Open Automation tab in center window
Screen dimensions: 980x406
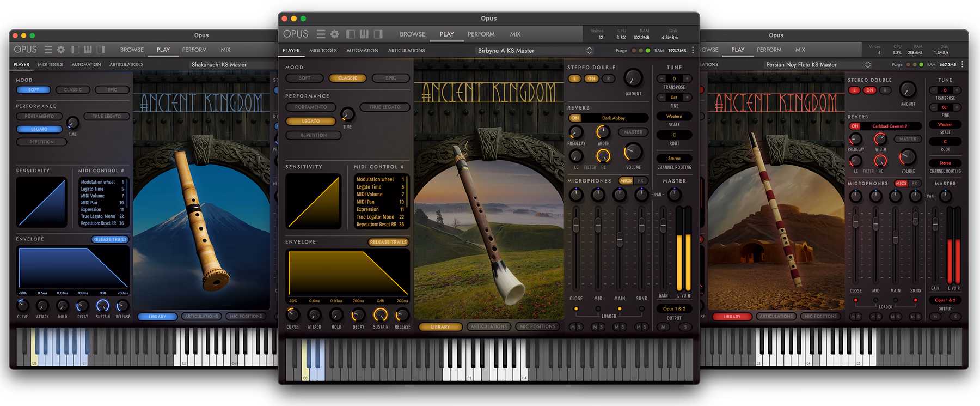[x=362, y=51]
